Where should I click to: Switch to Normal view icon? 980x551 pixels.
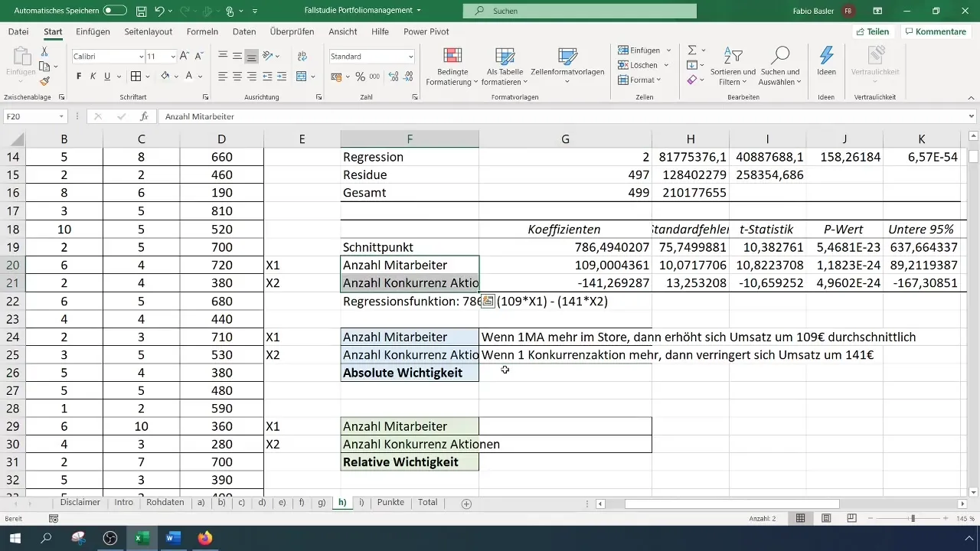(800, 518)
